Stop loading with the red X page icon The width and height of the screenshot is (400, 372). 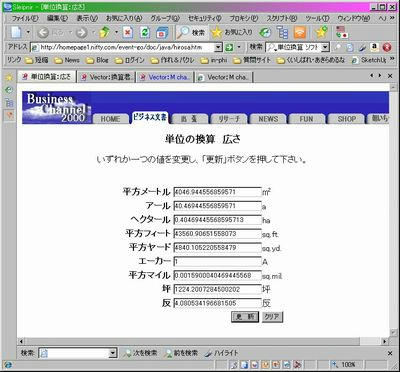[128, 32]
